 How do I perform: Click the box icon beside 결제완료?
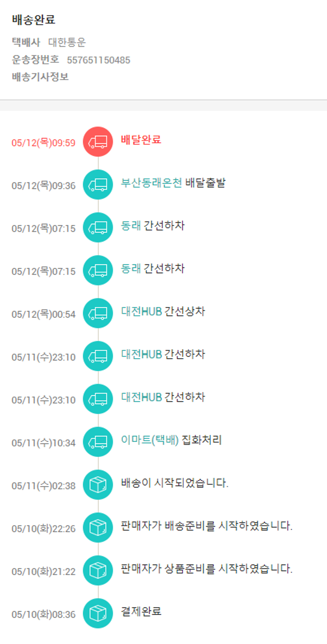pyautogui.click(x=98, y=613)
